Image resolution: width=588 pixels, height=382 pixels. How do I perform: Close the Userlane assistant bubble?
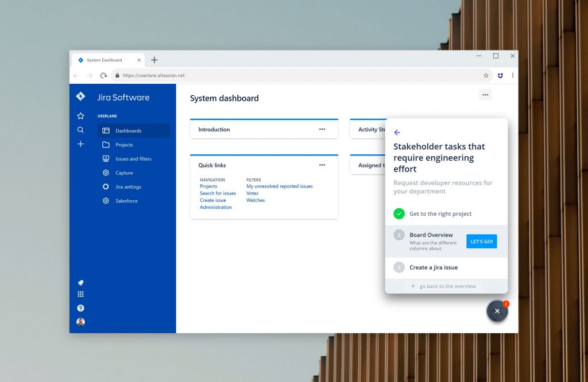click(497, 311)
